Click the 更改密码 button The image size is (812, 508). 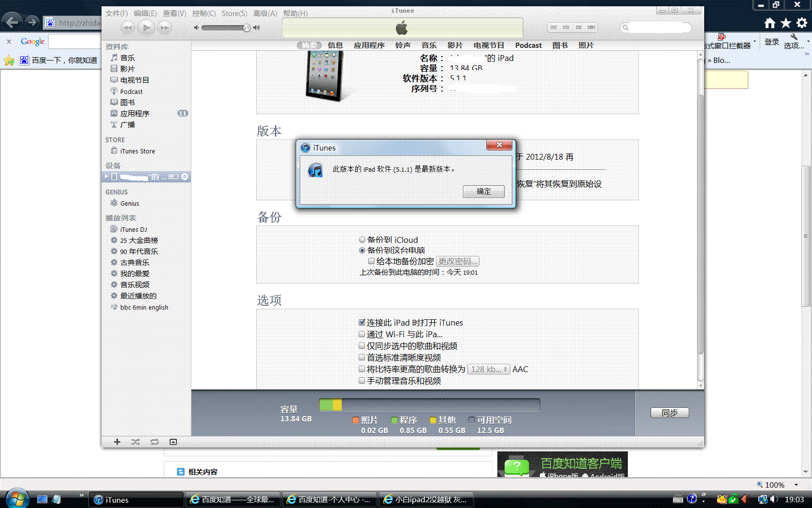tap(458, 261)
